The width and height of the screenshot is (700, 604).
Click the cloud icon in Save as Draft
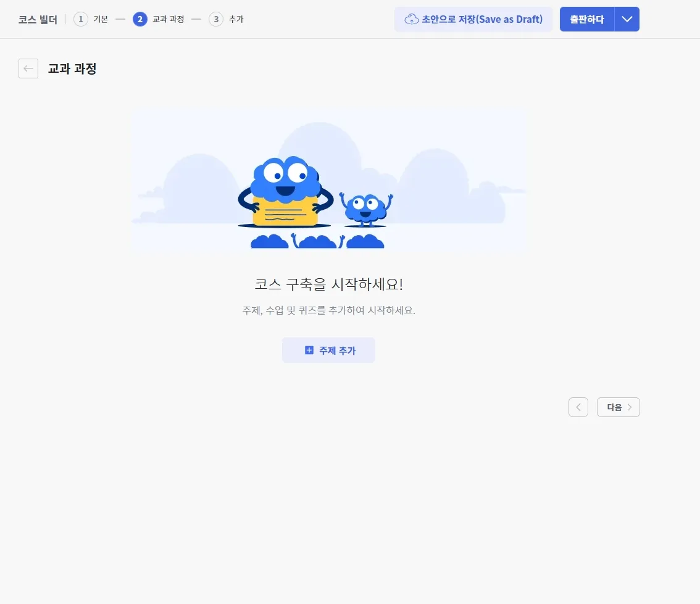coord(411,19)
